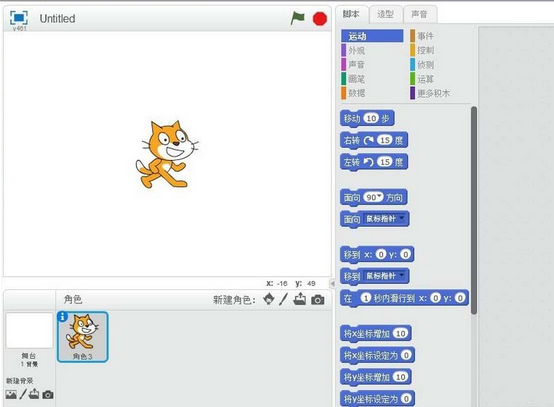The image size is (554, 407).
Task: Edit y value in 移到 x y block
Action: tap(406, 254)
